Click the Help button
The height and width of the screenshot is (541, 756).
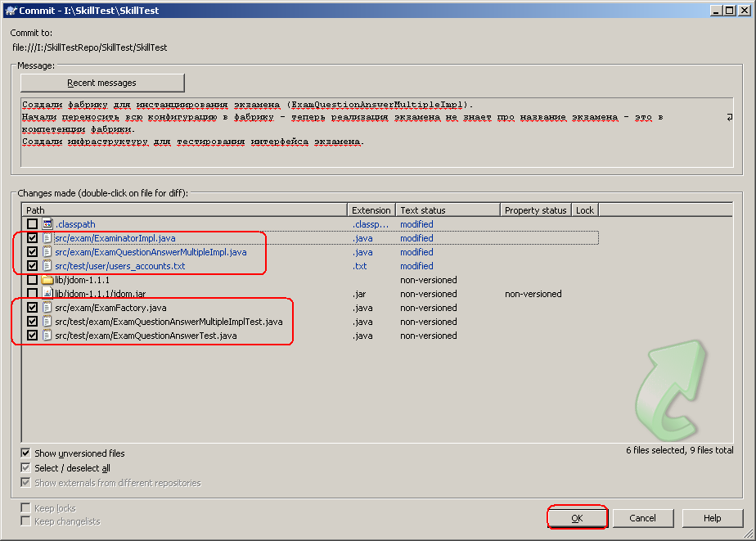click(x=711, y=517)
